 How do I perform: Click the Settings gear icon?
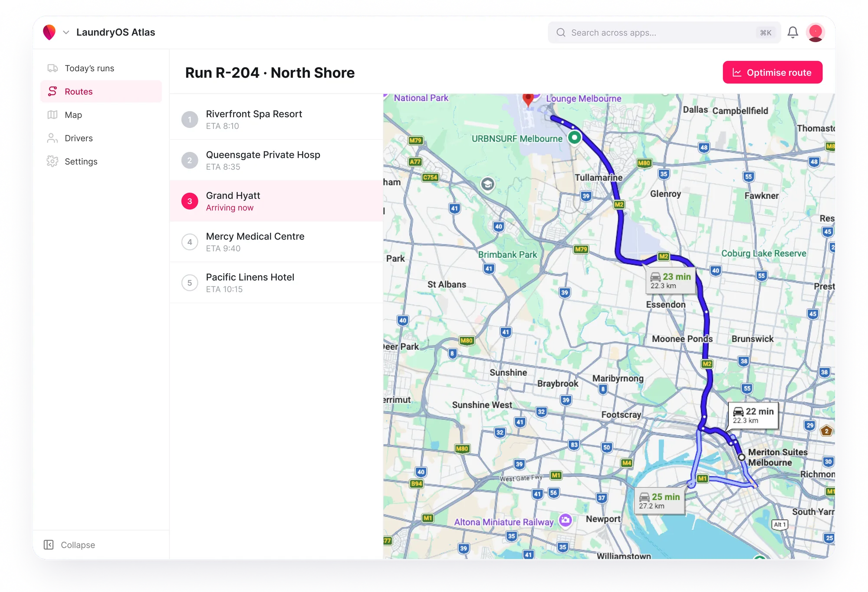click(53, 161)
